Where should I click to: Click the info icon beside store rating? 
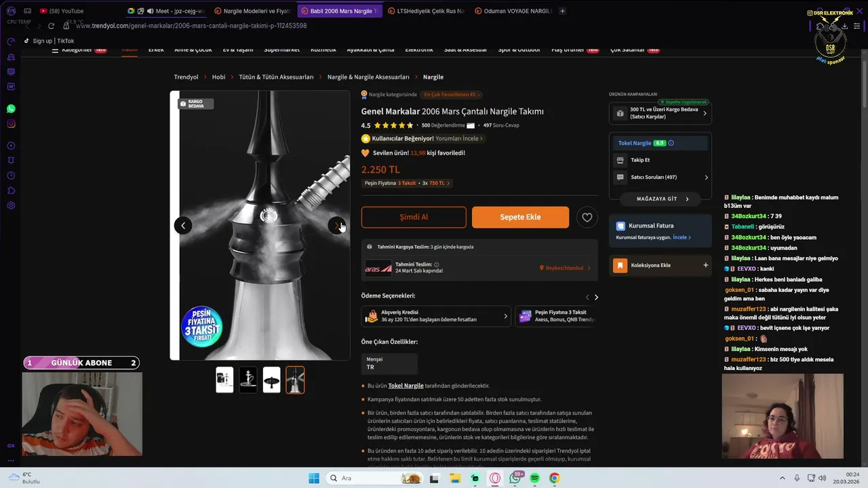pos(671,143)
